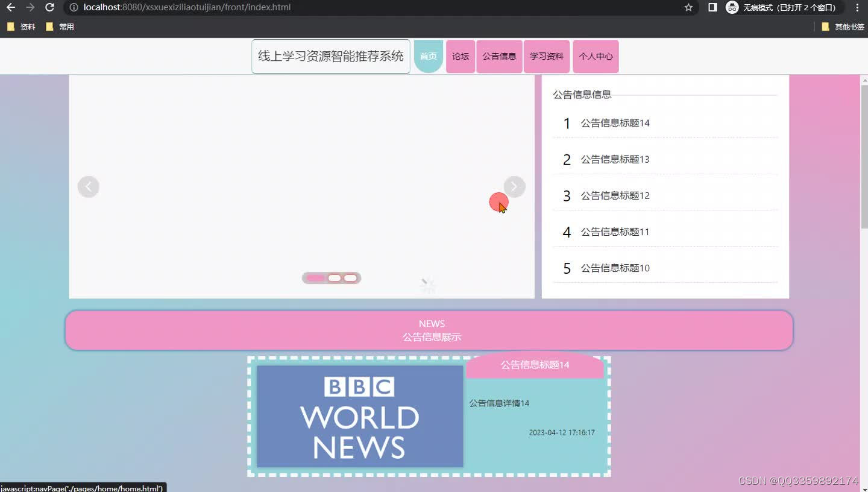This screenshot has width=868, height=492.
Task: Open the 常用 bookmarks folder
Action: coord(60,27)
